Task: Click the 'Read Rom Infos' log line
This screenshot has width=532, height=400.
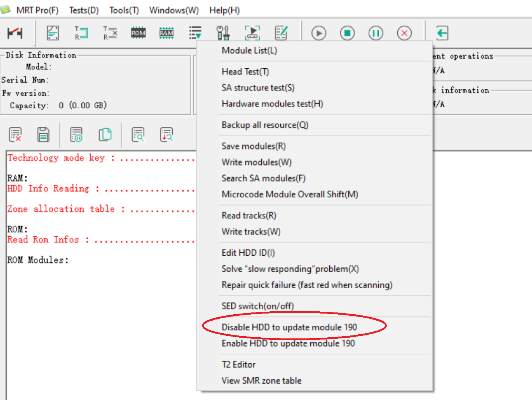Action: coord(101,240)
